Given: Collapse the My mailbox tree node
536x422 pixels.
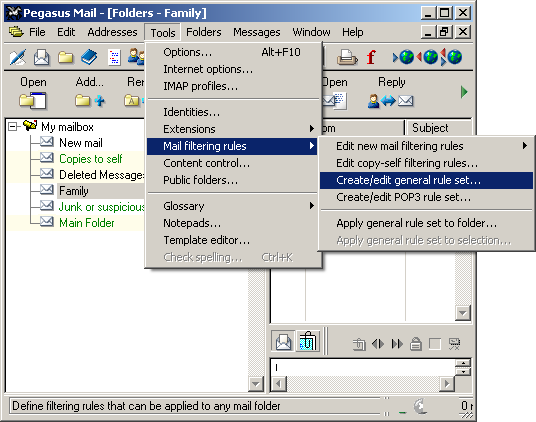Looking at the screenshot, I should 13,127.
